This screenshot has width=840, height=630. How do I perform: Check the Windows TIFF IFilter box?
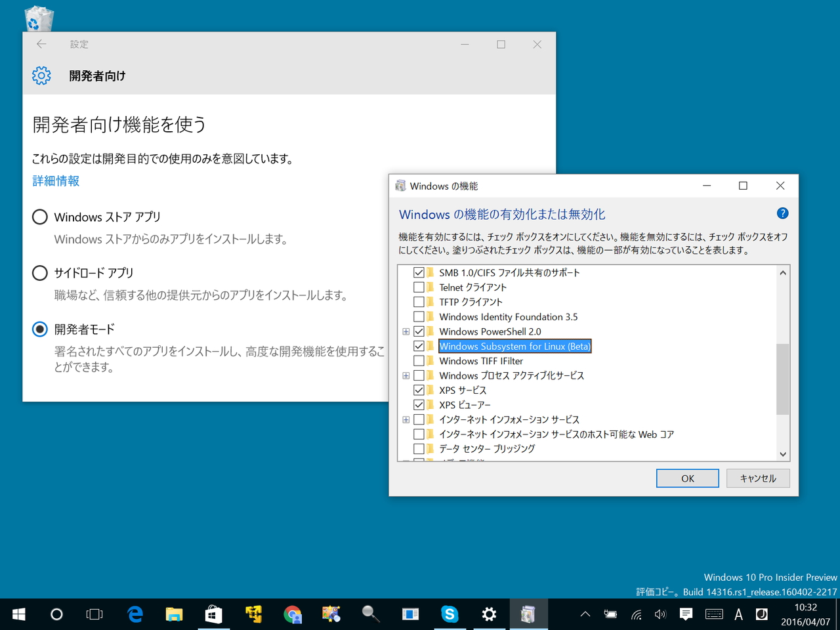coord(419,360)
